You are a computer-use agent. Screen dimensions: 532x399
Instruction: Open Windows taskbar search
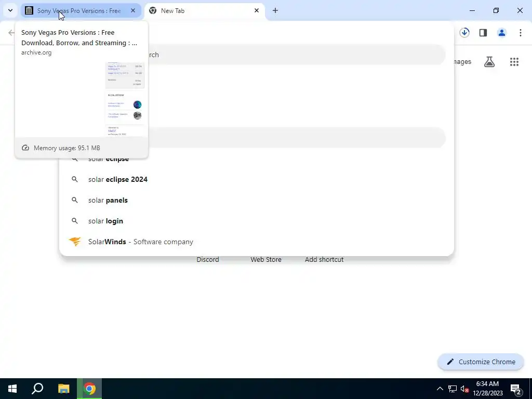37,389
